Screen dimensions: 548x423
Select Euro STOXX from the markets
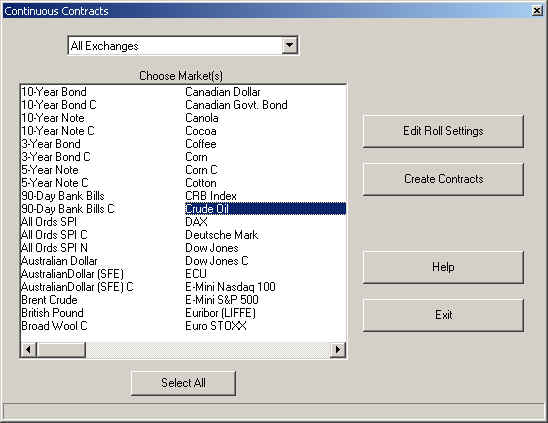[x=216, y=326]
